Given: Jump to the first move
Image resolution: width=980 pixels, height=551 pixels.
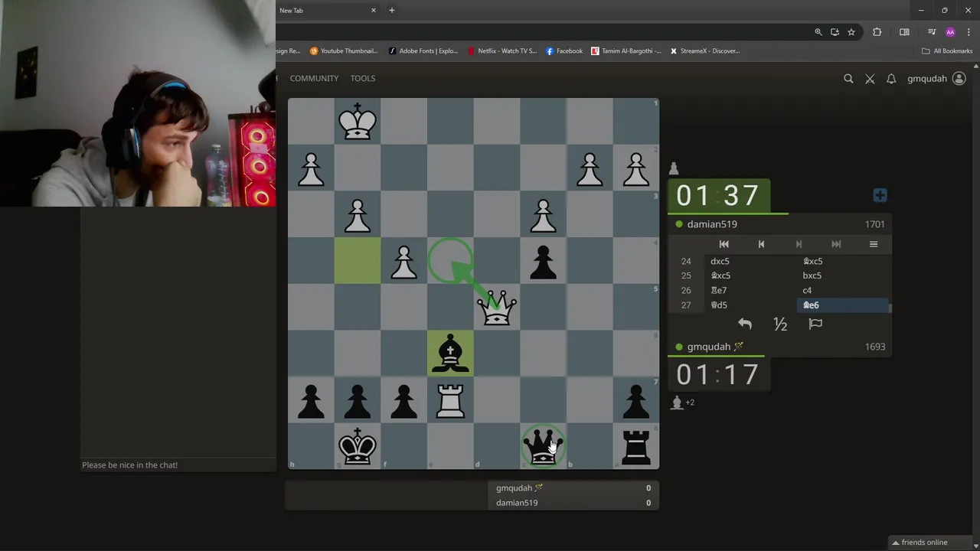Looking at the screenshot, I should tap(724, 244).
